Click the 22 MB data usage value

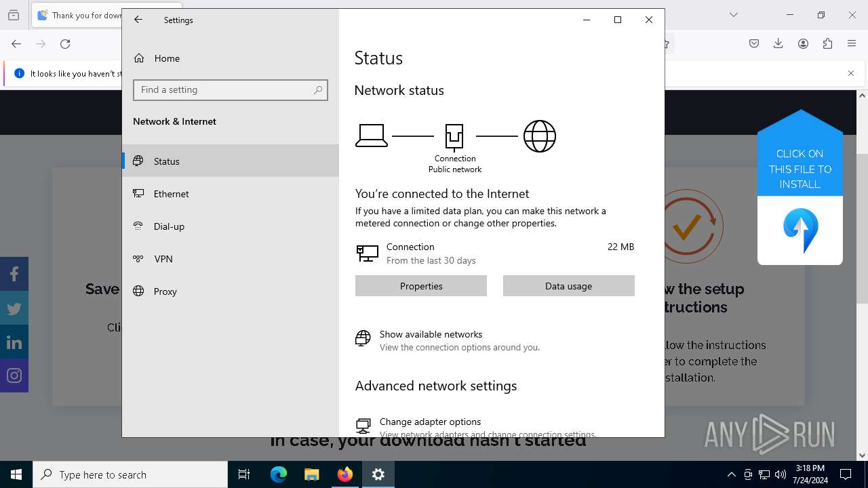620,247
